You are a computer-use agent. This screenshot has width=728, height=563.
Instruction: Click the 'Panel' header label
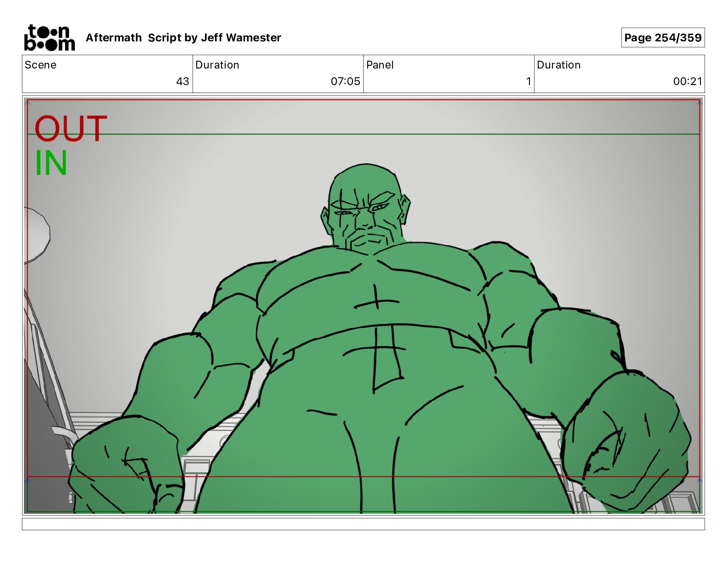(x=380, y=65)
